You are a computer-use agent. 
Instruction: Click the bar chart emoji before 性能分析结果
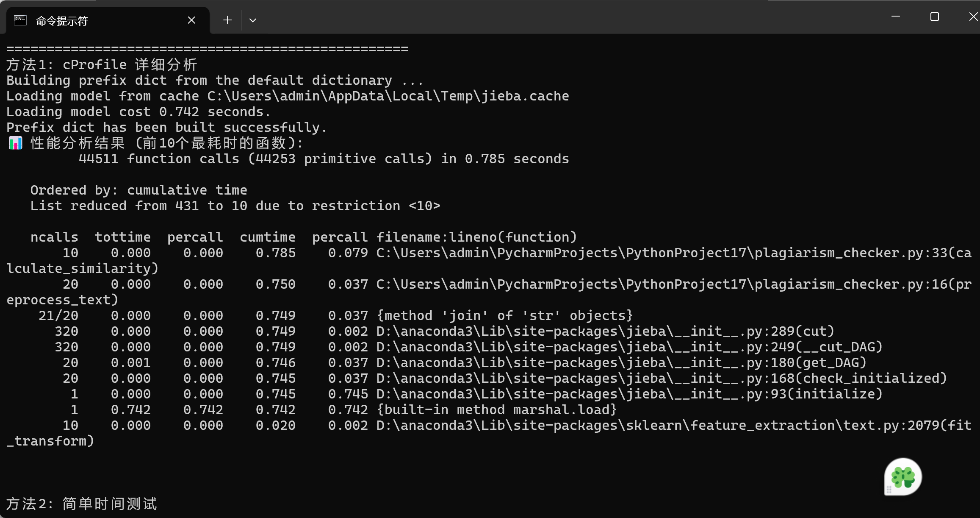click(15, 143)
